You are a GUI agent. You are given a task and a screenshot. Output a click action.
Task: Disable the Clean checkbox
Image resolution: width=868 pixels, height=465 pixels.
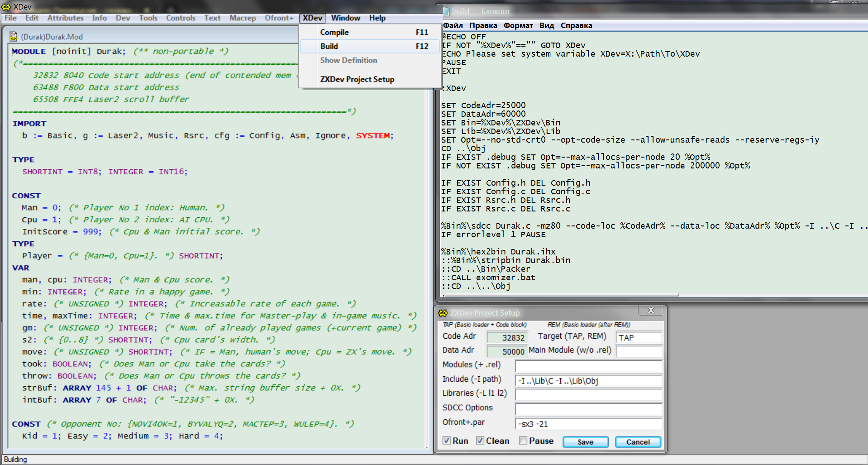pos(480,441)
